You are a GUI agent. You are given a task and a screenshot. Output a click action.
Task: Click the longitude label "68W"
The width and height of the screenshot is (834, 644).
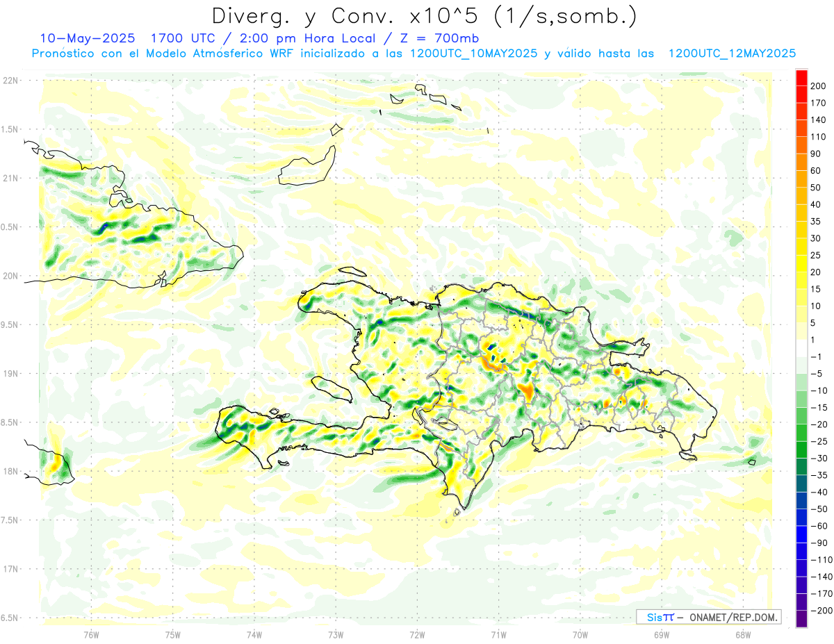click(x=743, y=635)
